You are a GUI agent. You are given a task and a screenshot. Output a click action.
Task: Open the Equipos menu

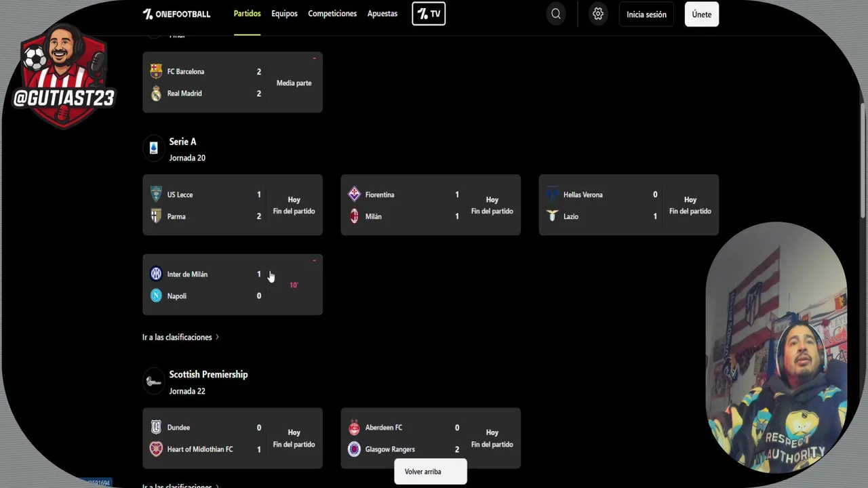pos(284,14)
